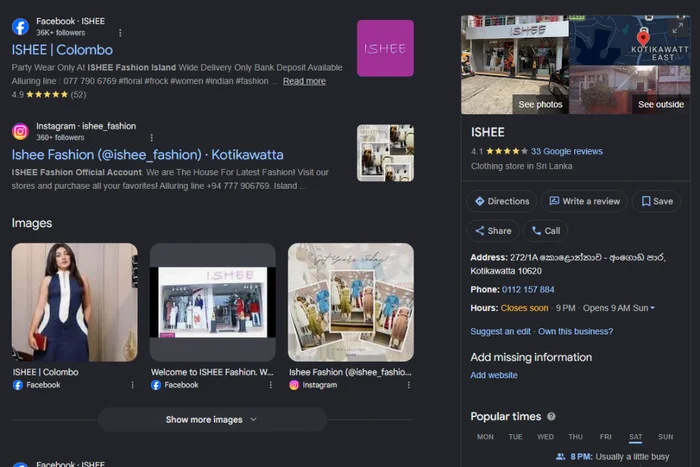Open 33 Google reviews link
Screen dimensions: 700x467
567,151
